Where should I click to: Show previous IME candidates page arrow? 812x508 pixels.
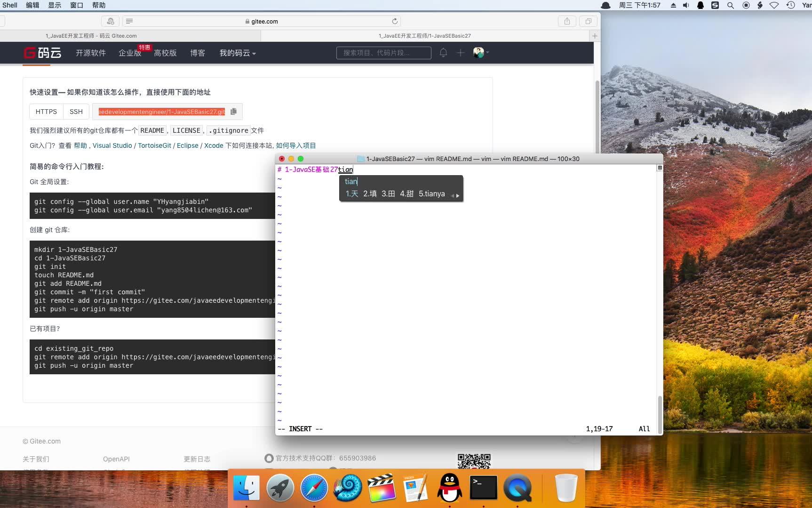click(x=453, y=195)
